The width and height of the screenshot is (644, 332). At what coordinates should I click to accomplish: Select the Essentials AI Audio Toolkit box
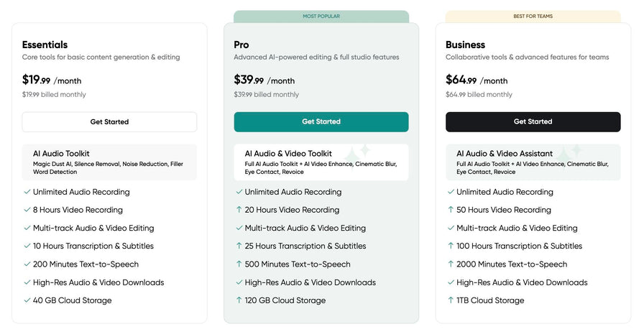[x=109, y=162]
